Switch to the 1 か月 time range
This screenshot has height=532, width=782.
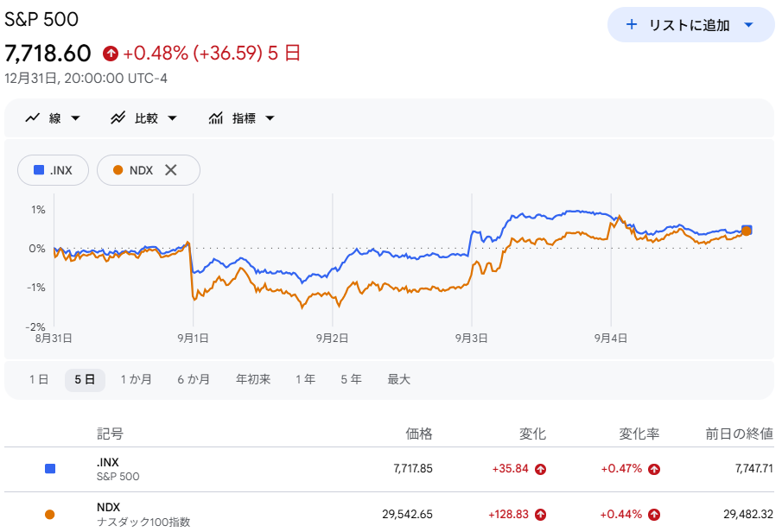point(136,379)
